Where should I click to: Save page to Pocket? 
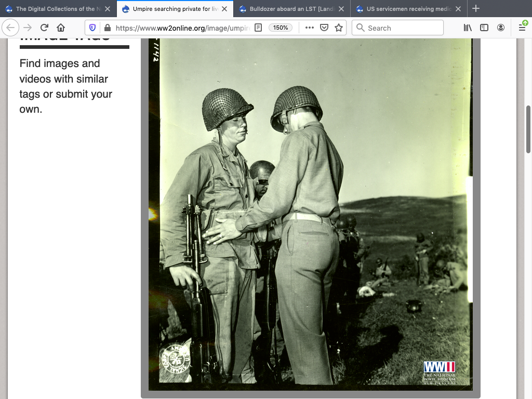(324, 28)
